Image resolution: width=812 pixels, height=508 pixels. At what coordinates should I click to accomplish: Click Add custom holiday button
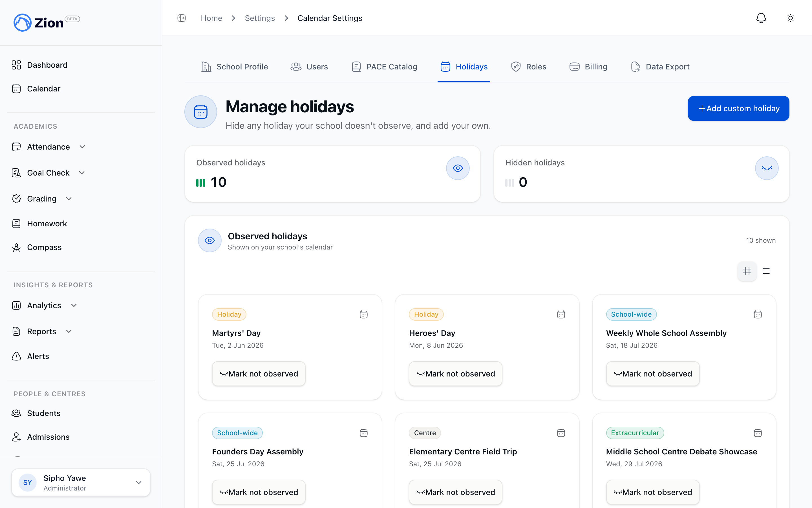[738, 109]
